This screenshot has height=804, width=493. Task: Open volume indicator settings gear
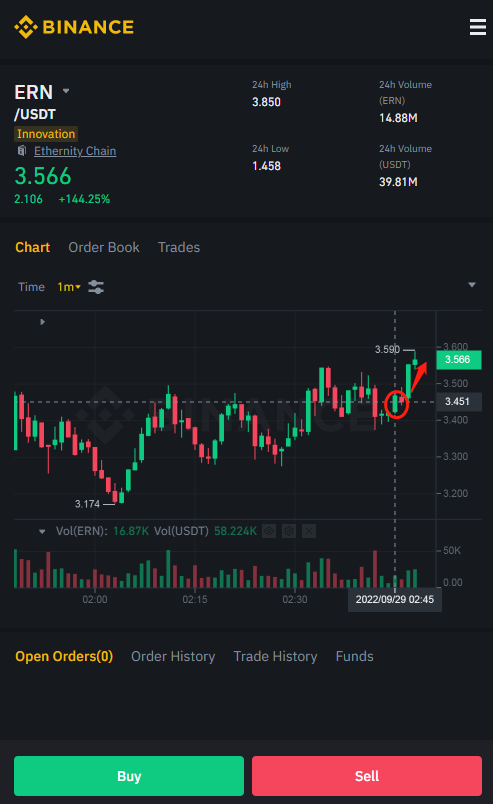pyautogui.click(x=289, y=531)
